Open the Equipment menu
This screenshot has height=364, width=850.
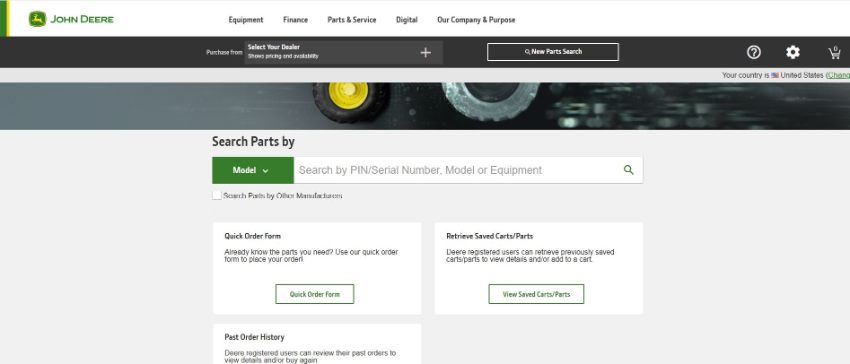pos(246,20)
